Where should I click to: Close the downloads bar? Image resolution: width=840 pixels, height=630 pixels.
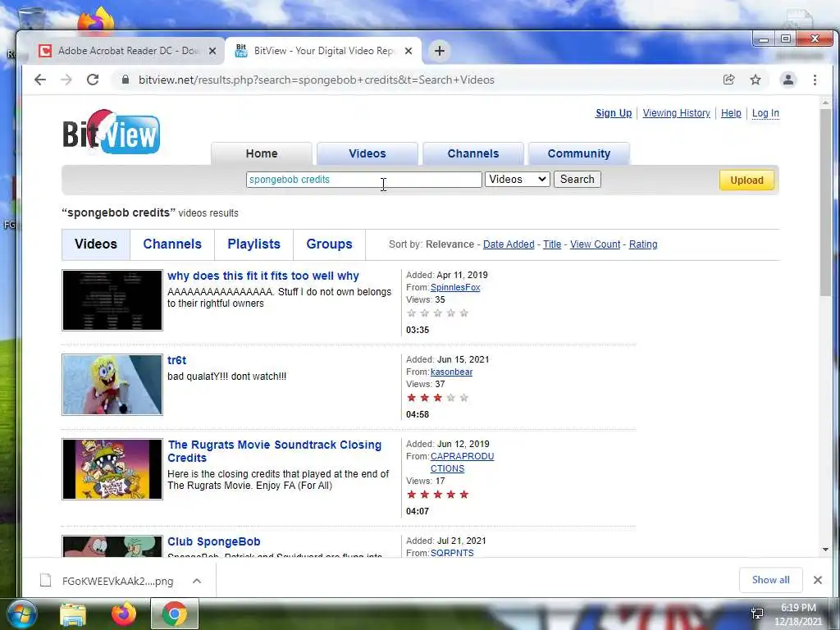point(818,580)
